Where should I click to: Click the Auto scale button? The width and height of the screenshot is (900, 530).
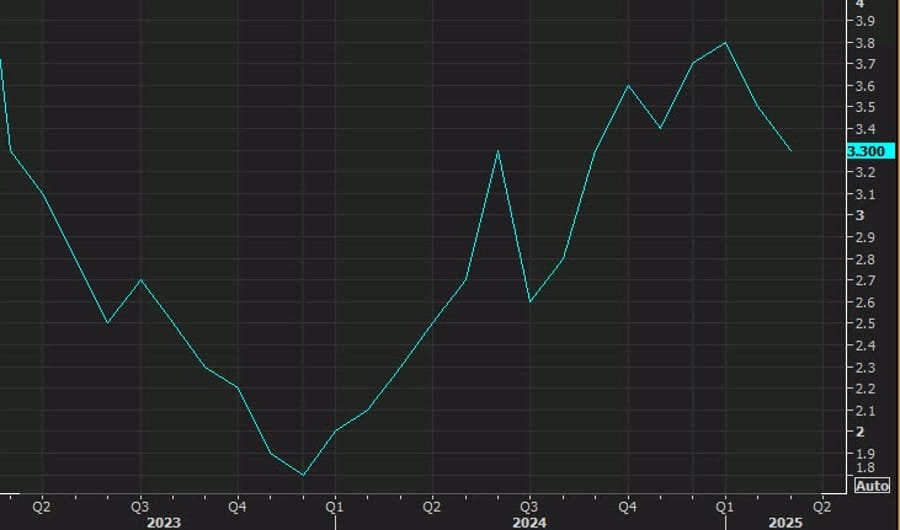click(x=871, y=486)
